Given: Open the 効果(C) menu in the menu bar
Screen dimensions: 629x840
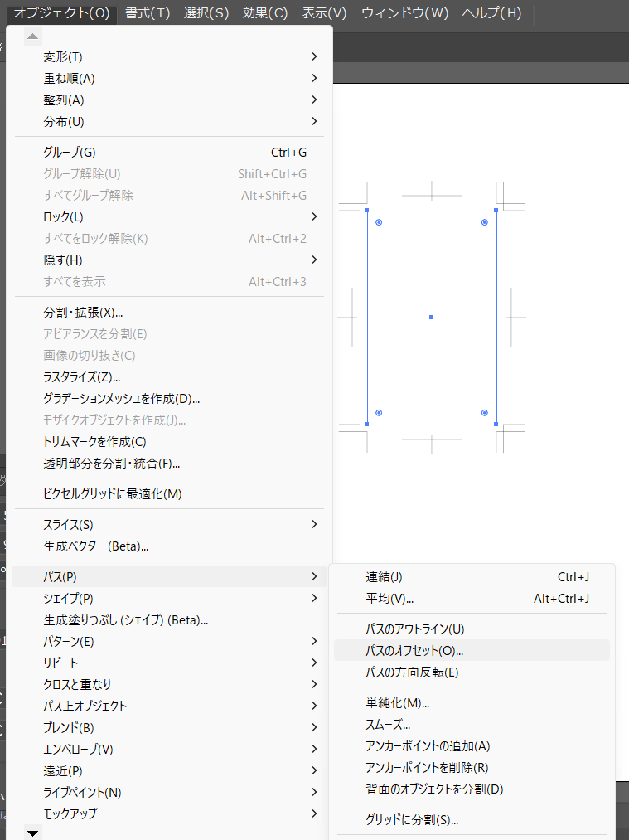Looking at the screenshot, I should (265, 12).
